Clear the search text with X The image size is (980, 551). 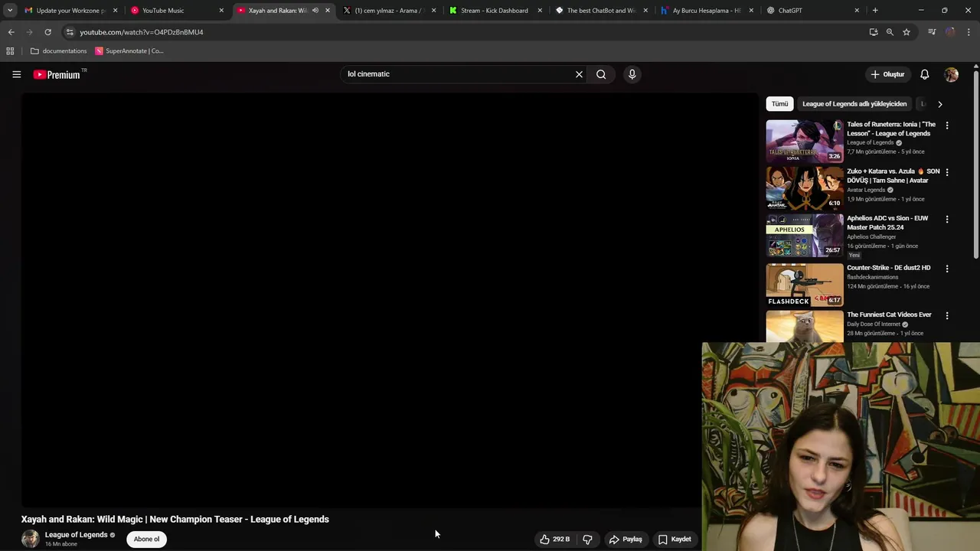[579, 74]
